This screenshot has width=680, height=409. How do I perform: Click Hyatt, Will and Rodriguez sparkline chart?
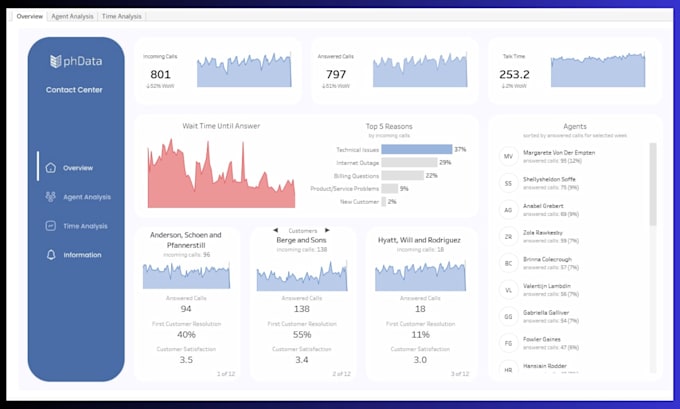(420, 276)
